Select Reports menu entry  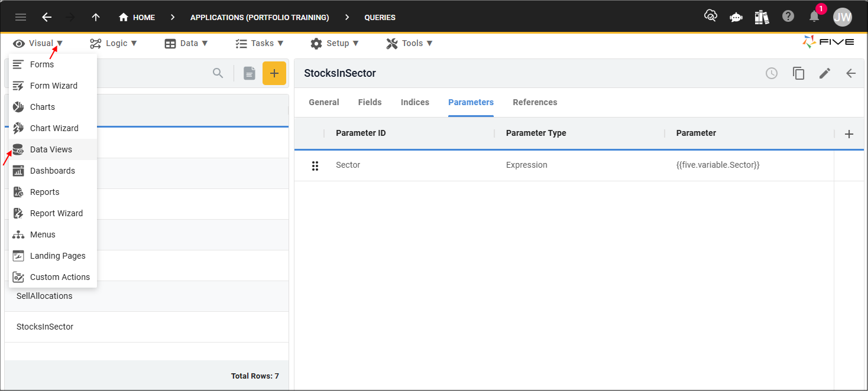click(x=53, y=192)
